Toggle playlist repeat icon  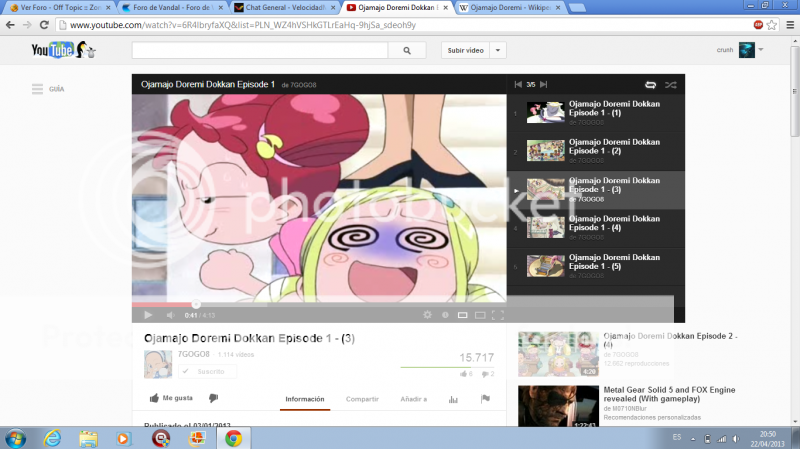650,85
